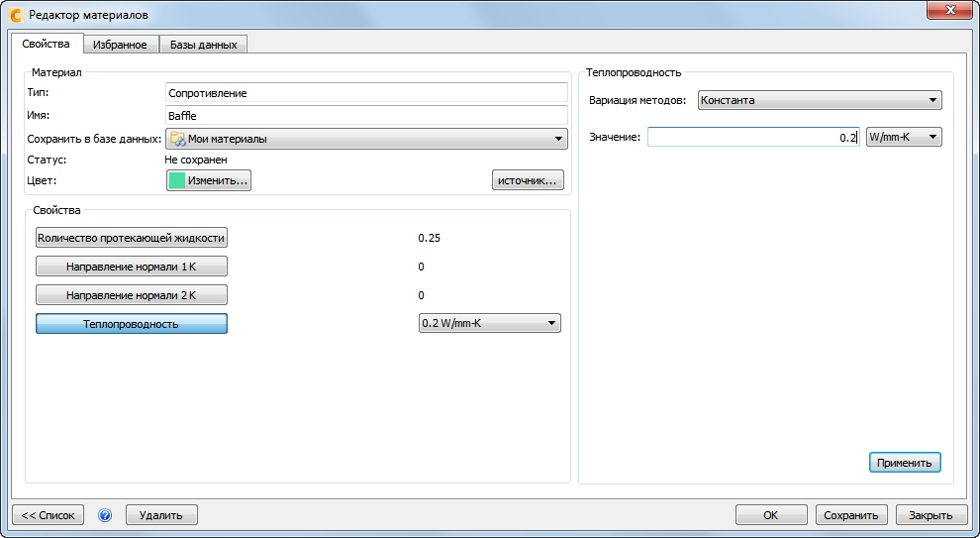Open the Базы данных tab
The width and height of the screenshot is (980, 538).
pos(204,45)
